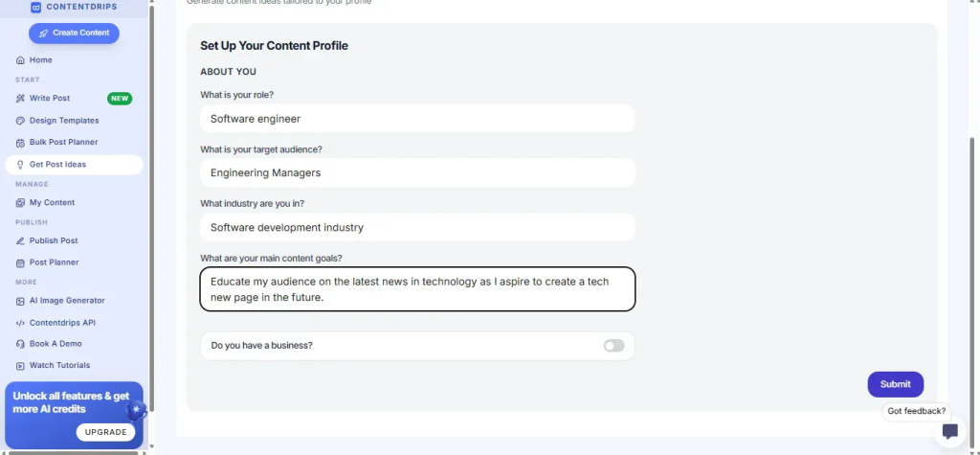
Task: Click the Design Templates palette icon
Action: click(21, 121)
